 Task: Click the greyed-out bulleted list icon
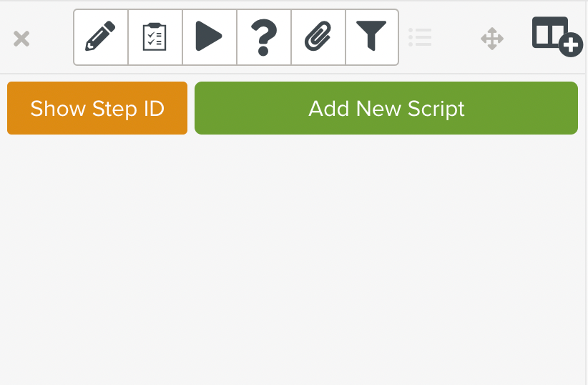pyautogui.click(x=420, y=37)
